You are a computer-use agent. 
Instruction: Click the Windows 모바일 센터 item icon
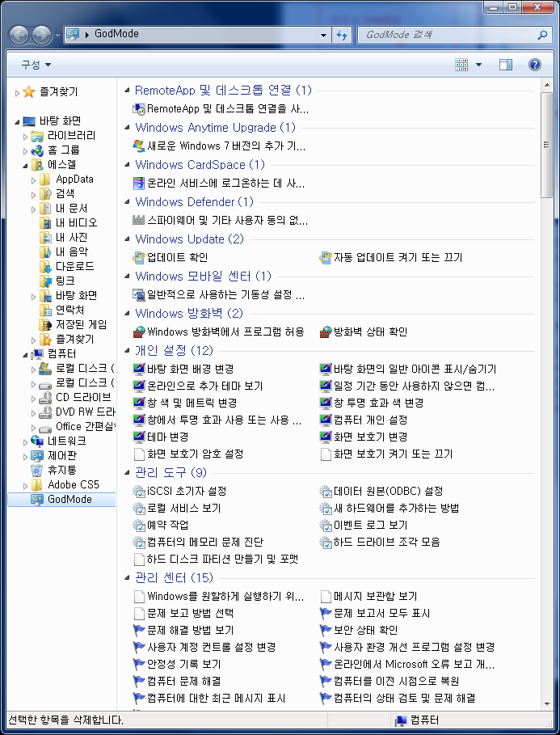click(x=139, y=295)
